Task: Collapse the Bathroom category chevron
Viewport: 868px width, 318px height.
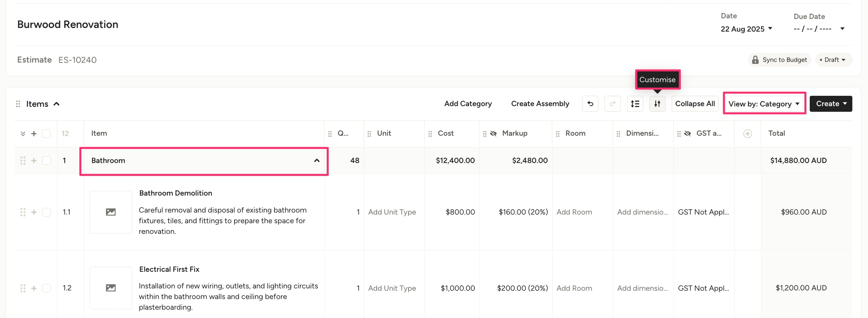Action: click(316, 161)
